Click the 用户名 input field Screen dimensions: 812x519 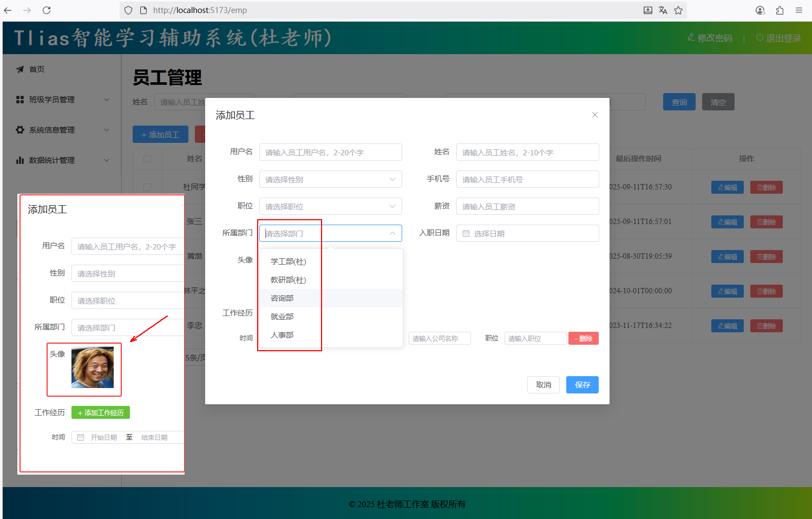pos(330,153)
